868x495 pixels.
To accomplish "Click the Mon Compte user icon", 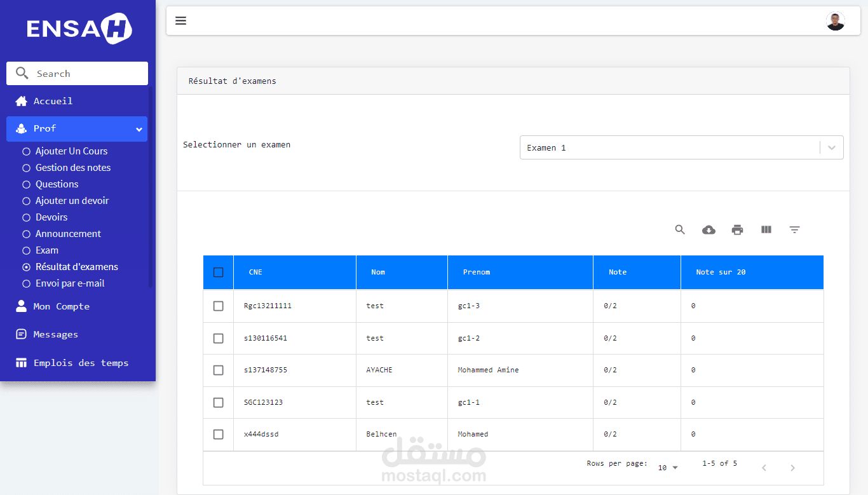I will point(22,306).
